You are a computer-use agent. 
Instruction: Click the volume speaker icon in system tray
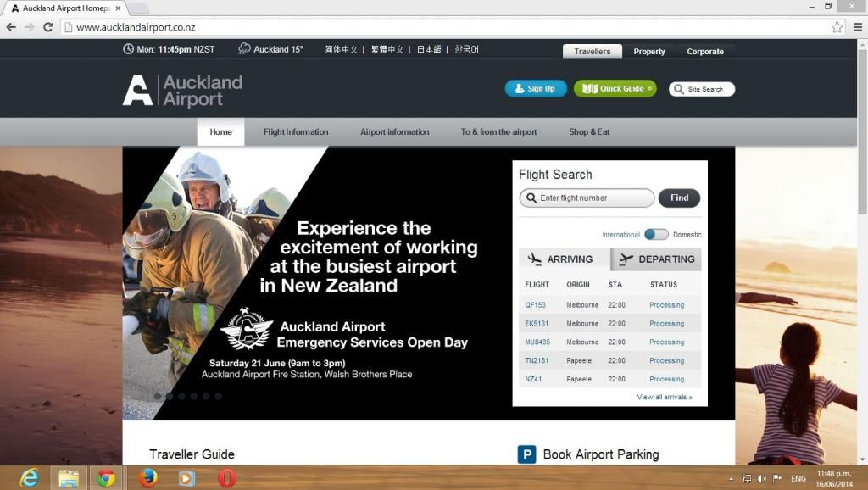click(762, 479)
